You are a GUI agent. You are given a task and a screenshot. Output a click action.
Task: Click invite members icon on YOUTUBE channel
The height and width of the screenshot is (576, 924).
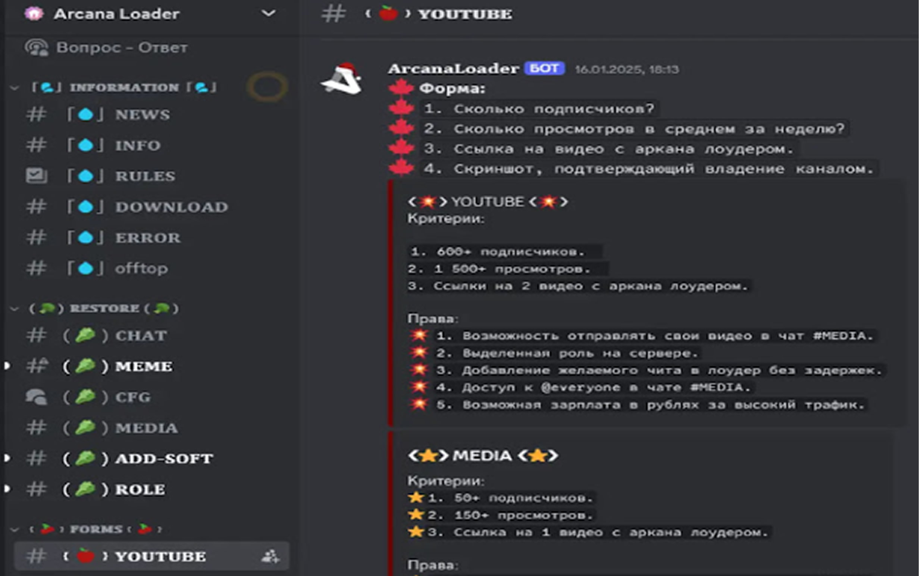pos(270,557)
